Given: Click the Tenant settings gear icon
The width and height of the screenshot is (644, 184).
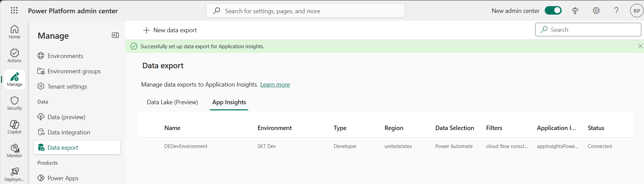Looking at the screenshot, I should [x=41, y=86].
